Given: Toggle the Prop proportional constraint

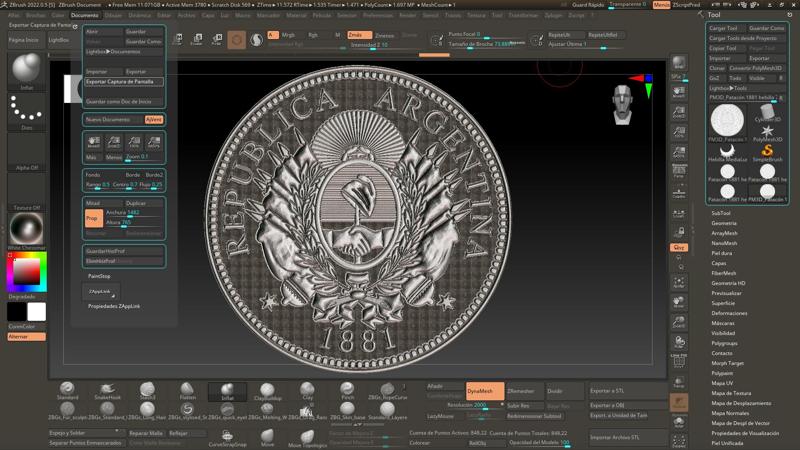Looking at the screenshot, I should (93, 218).
